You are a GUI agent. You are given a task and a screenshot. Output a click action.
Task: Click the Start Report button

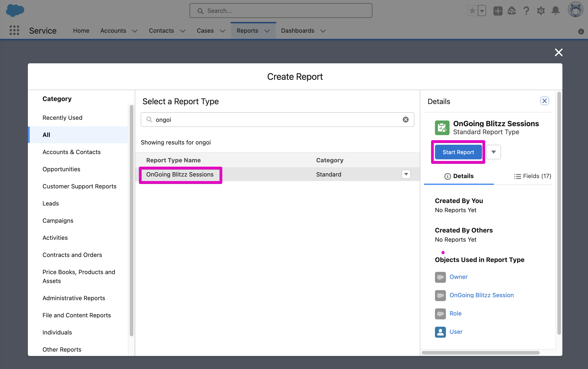pos(458,152)
